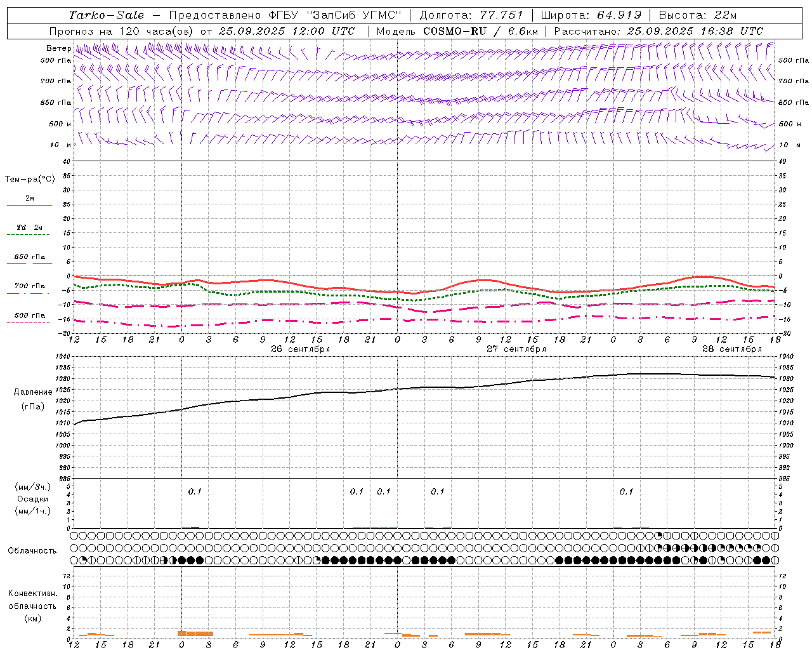Select the "850 гПа" temperature legend entry
Screen dimensions: 812x650
point(30,257)
